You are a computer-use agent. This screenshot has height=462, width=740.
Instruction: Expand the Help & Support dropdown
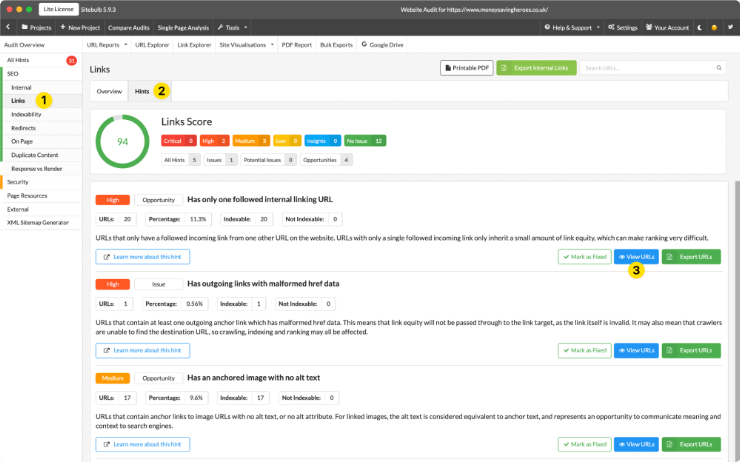coord(572,27)
